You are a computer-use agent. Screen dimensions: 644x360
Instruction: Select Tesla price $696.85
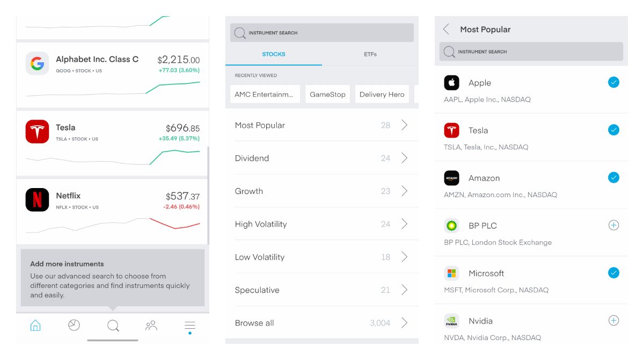(182, 128)
